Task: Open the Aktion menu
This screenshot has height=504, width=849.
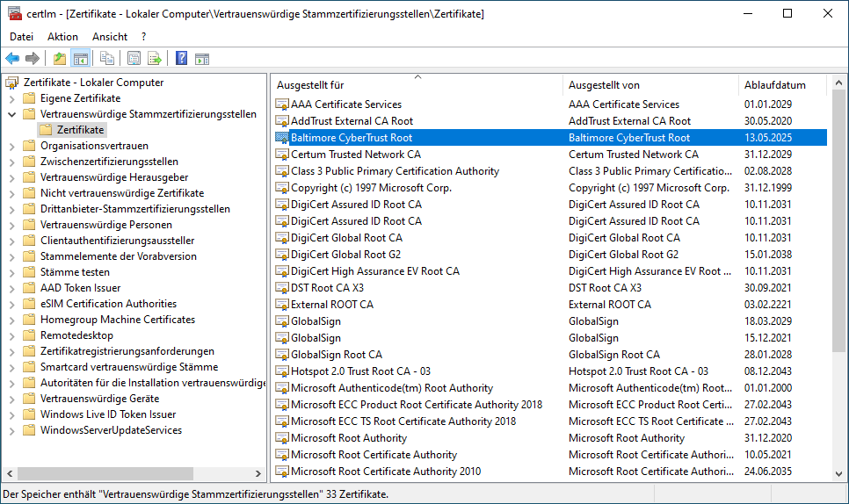Action: 62,37
